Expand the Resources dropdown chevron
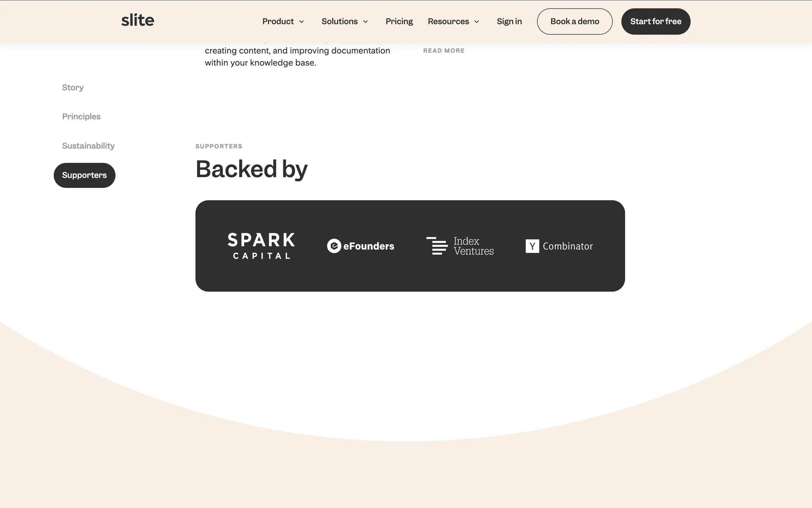Image resolution: width=812 pixels, height=508 pixels. 477,22
